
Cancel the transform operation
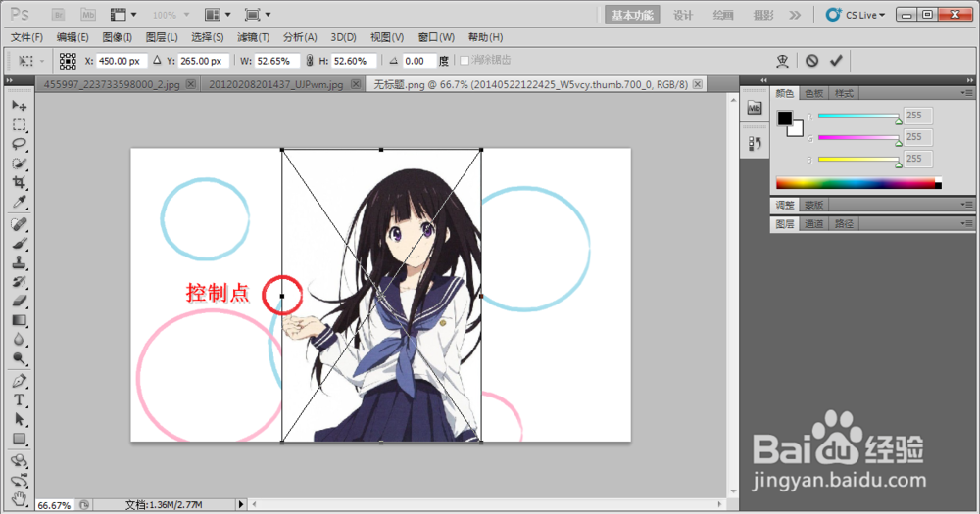pyautogui.click(x=811, y=60)
